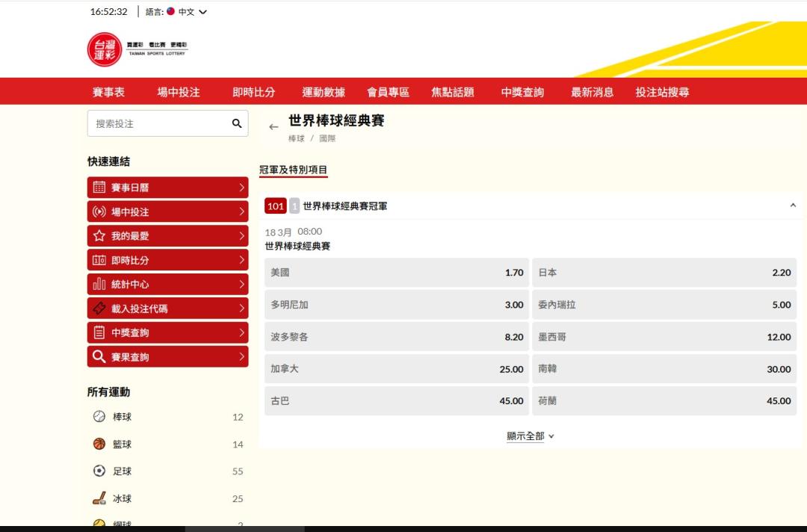
Task: Select 美國 odds 1.70
Action: pyautogui.click(x=396, y=273)
